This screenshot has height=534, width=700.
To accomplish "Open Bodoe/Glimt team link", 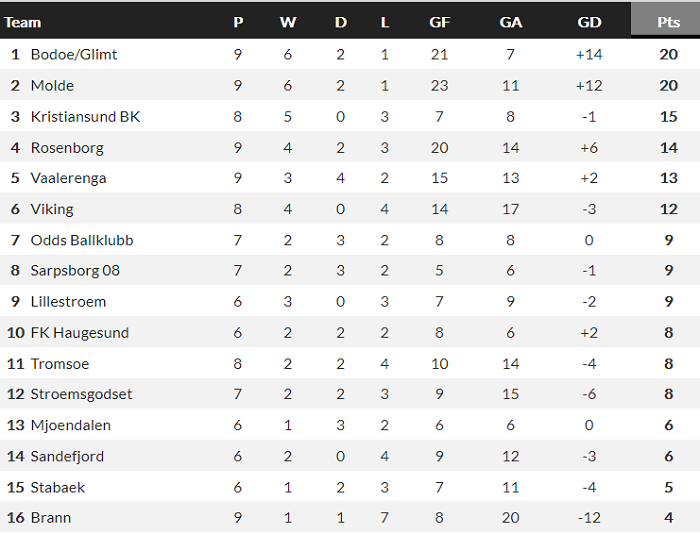I will (74, 54).
